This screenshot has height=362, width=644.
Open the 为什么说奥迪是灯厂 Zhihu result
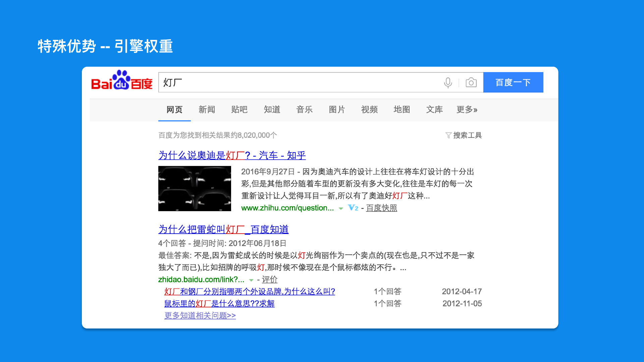[x=232, y=156]
